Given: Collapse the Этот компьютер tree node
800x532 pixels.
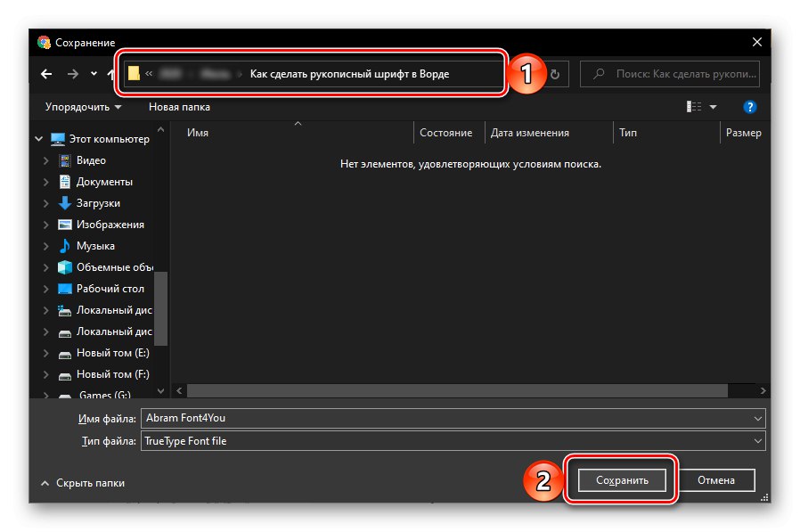Looking at the screenshot, I should [x=37, y=139].
